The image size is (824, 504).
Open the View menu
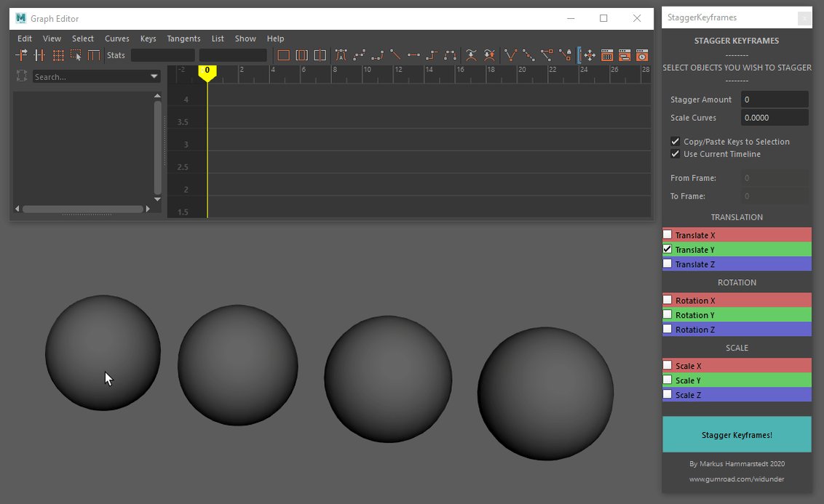click(x=52, y=39)
